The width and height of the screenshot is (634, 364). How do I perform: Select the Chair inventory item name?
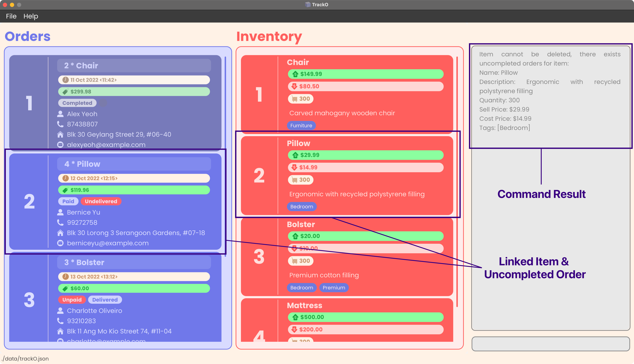tap(298, 62)
